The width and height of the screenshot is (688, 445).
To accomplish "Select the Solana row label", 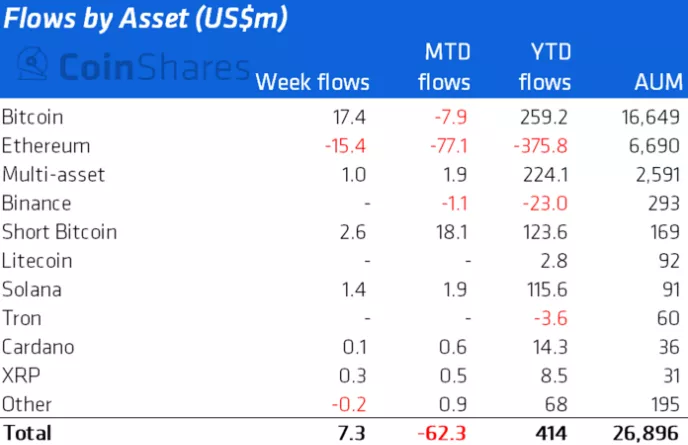I will click(32, 290).
